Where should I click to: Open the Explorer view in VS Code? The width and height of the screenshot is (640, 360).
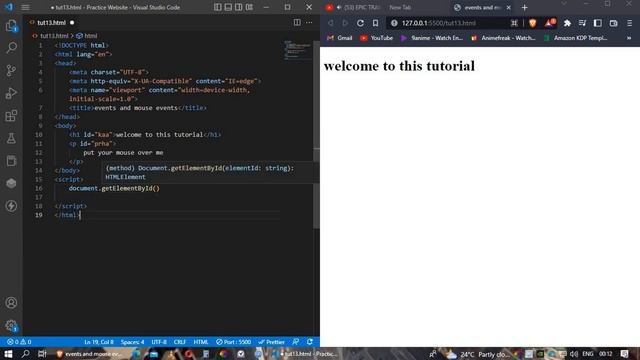pos(11,26)
